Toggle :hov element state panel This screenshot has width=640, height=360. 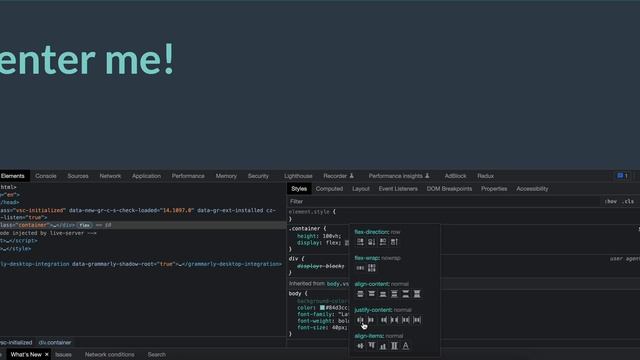[611, 201]
